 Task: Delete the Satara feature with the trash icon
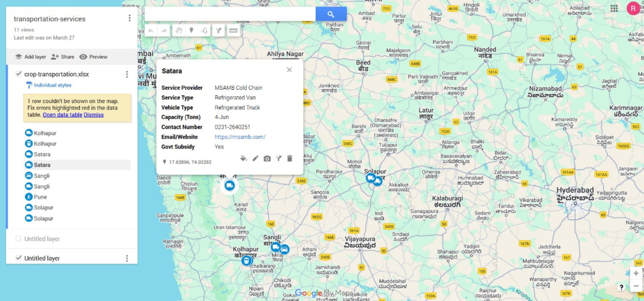[289, 158]
